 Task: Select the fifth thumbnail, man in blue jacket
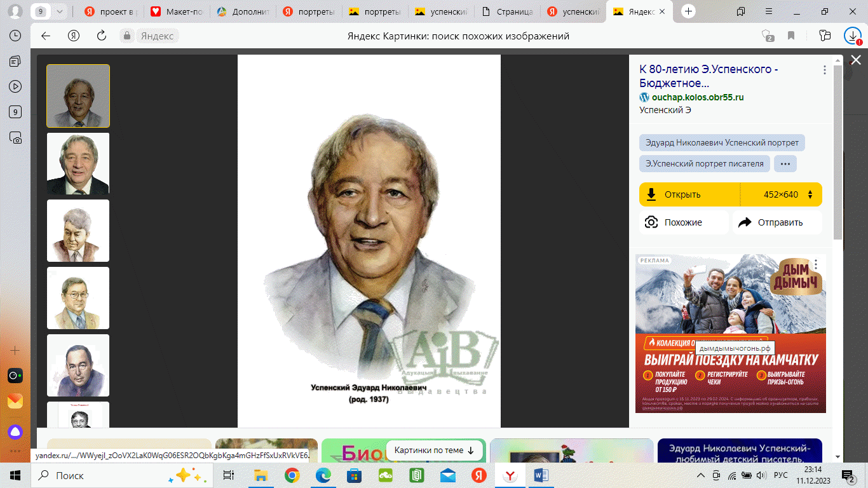[x=78, y=365]
